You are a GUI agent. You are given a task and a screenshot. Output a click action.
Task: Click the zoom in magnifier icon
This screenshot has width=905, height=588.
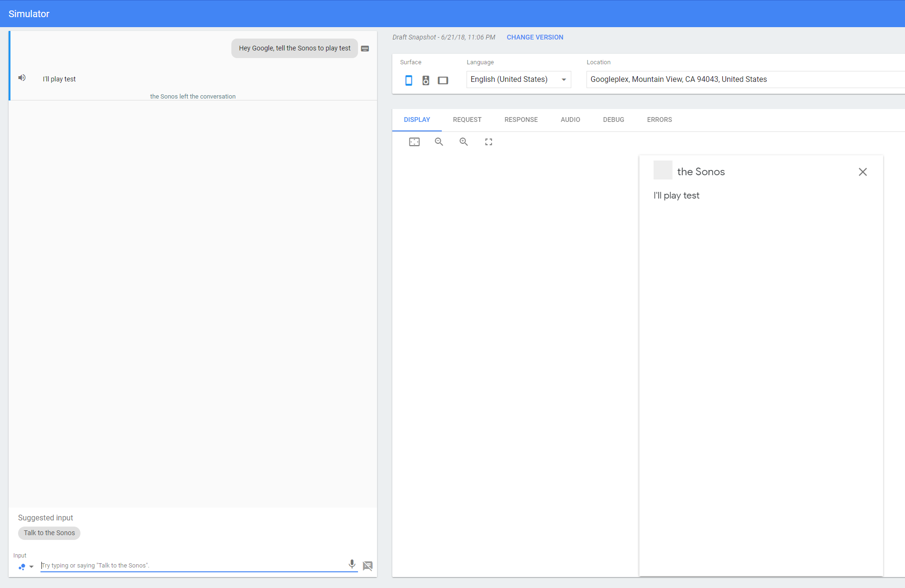464,142
